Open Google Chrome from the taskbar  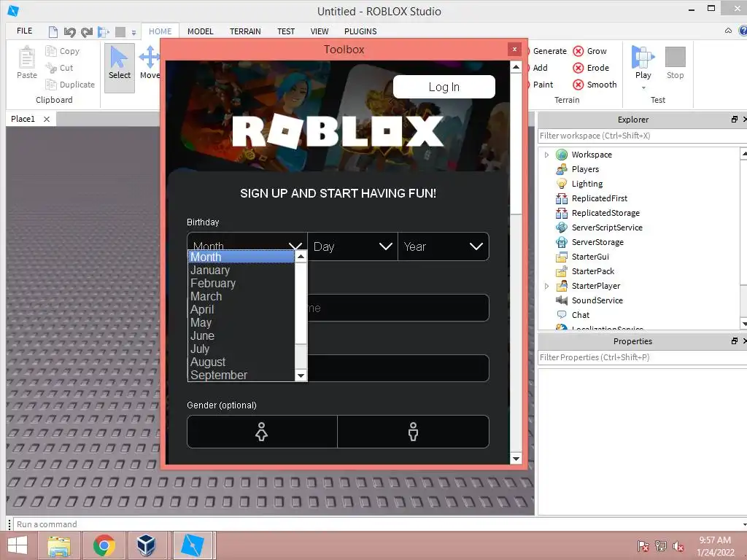click(104, 545)
